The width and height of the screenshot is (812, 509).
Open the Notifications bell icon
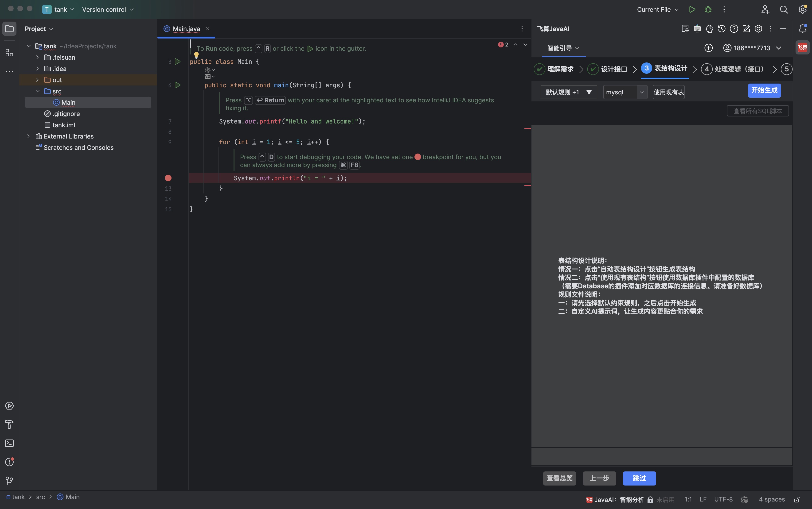tap(803, 29)
